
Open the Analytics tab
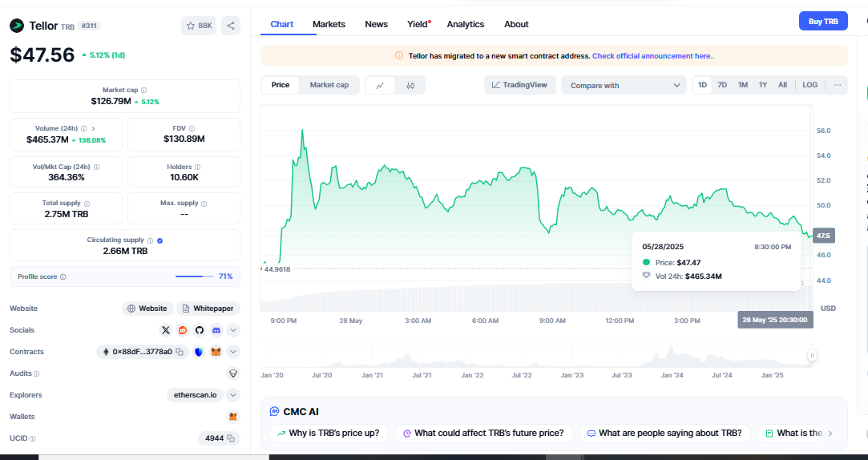[466, 24]
